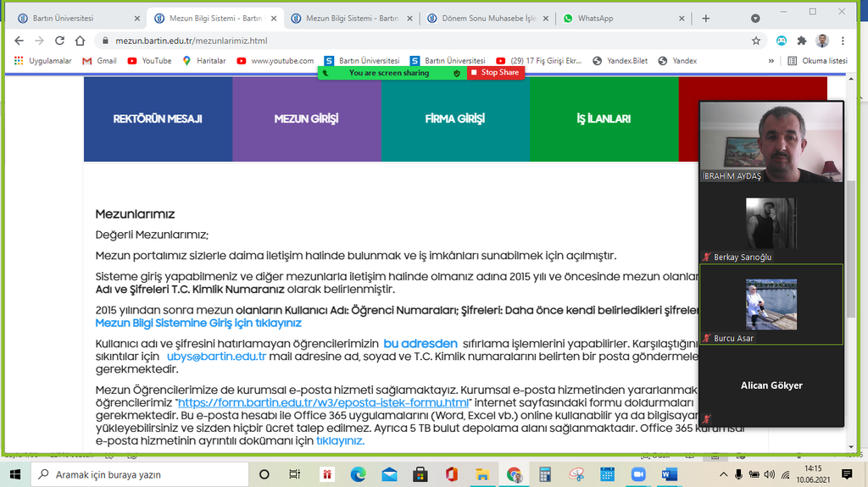View site info lock icon
The width and height of the screenshot is (868, 487).
click(x=104, y=41)
